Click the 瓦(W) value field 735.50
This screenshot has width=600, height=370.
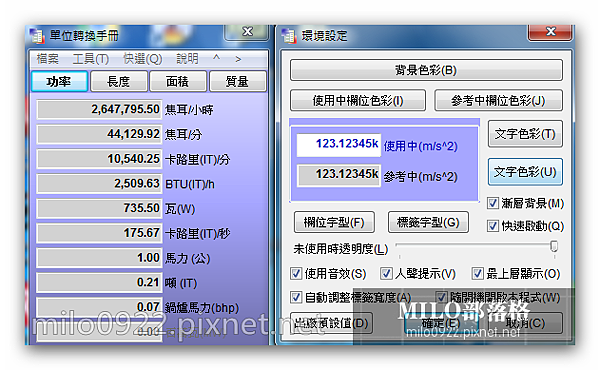click(99, 208)
